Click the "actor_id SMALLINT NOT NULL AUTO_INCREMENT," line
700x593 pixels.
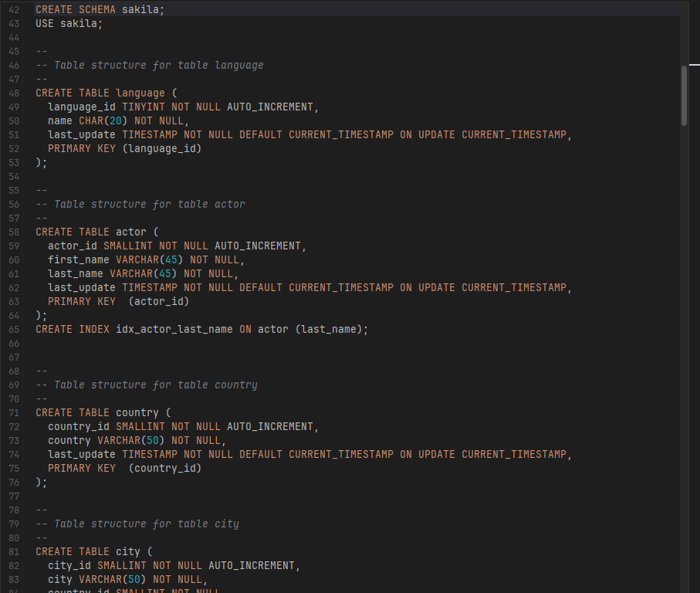[x=178, y=246]
